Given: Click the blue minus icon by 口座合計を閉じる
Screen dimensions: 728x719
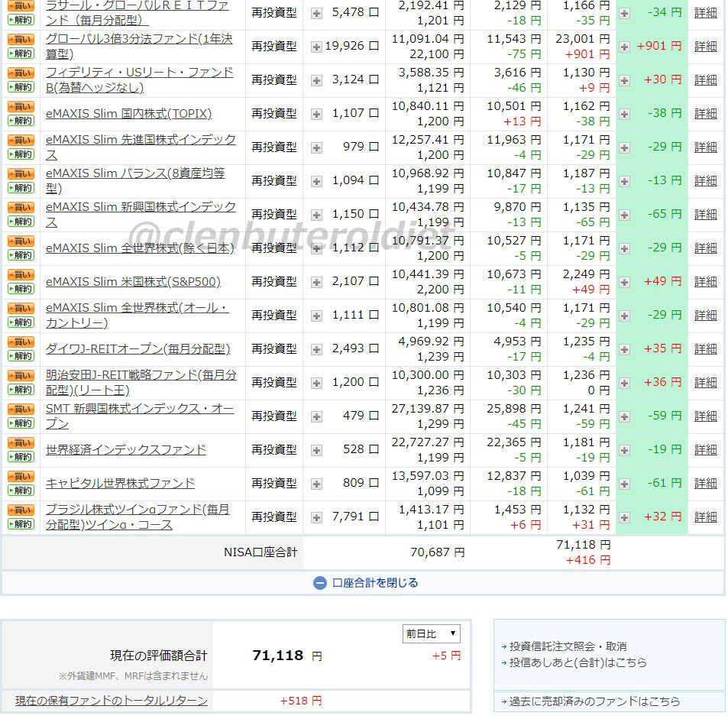Looking at the screenshot, I should click(x=320, y=583).
